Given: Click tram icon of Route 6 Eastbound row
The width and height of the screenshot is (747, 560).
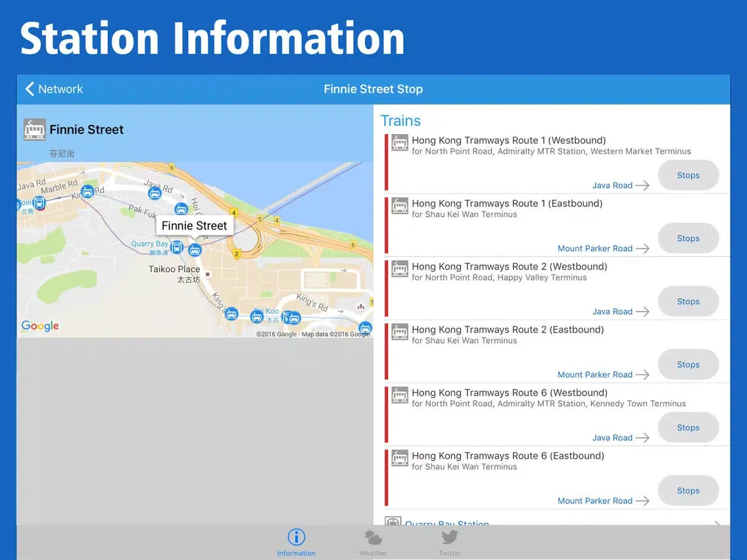Looking at the screenshot, I should pyautogui.click(x=400, y=457).
